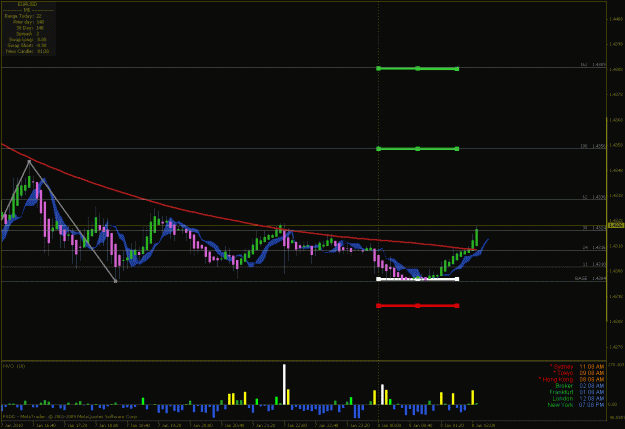Image resolution: width=625 pixels, height=429 pixels.
Task: Click the BASE Fibonacci level label
Action: point(590,278)
